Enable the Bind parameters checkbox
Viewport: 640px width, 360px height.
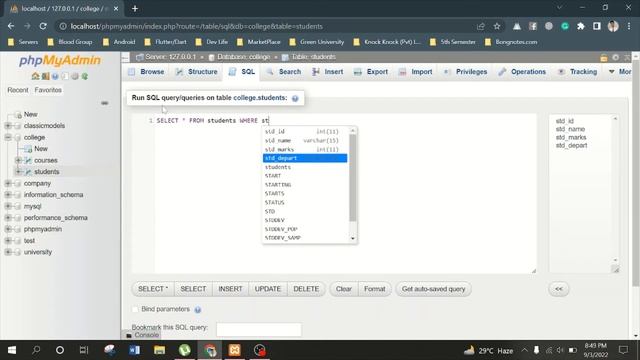pyautogui.click(x=135, y=309)
